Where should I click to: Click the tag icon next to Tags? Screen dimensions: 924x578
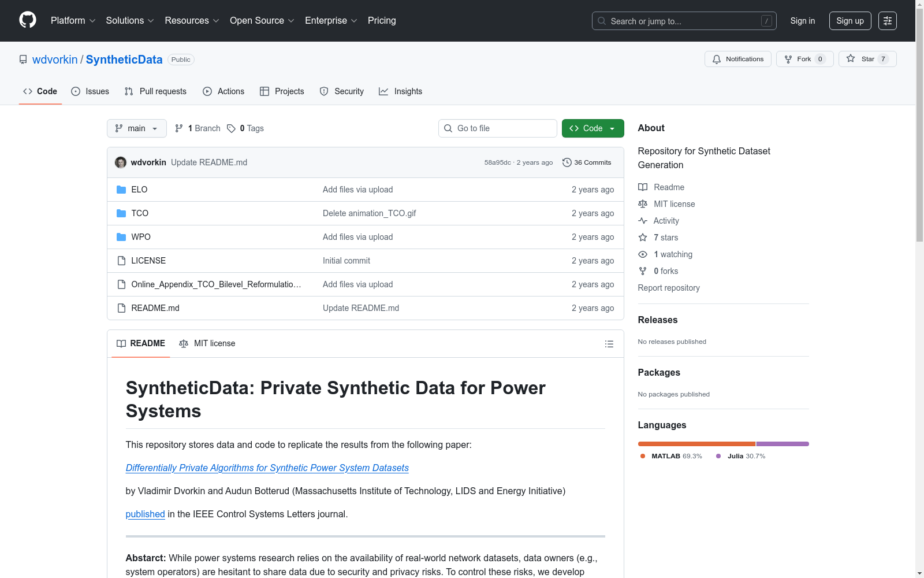tap(231, 128)
